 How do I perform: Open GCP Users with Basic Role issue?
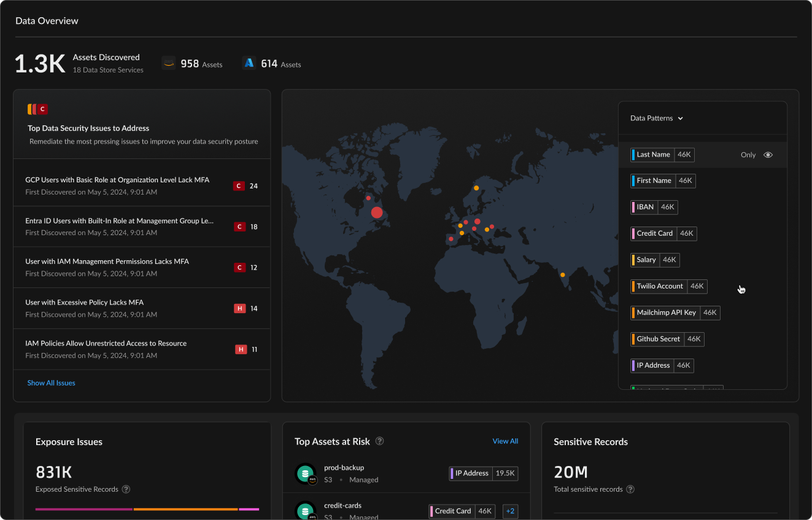142,186
